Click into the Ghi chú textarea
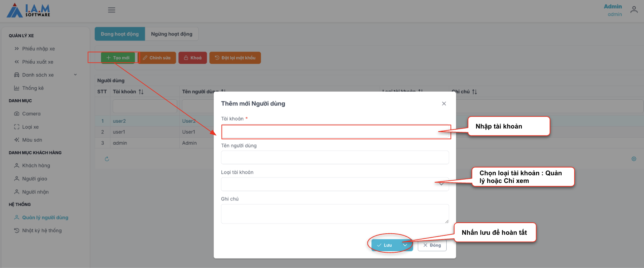 tap(334, 214)
